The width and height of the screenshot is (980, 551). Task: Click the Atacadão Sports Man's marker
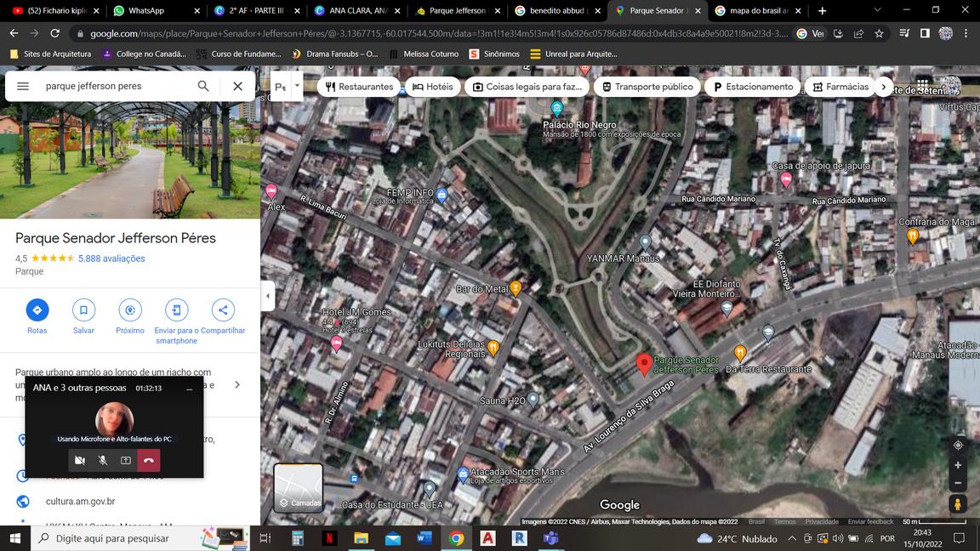point(463,474)
